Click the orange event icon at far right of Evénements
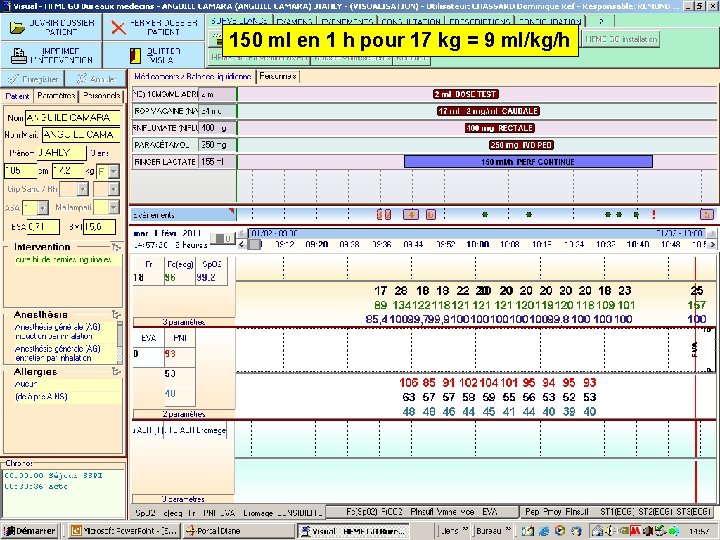The image size is (720, 540). pos(707,214)
